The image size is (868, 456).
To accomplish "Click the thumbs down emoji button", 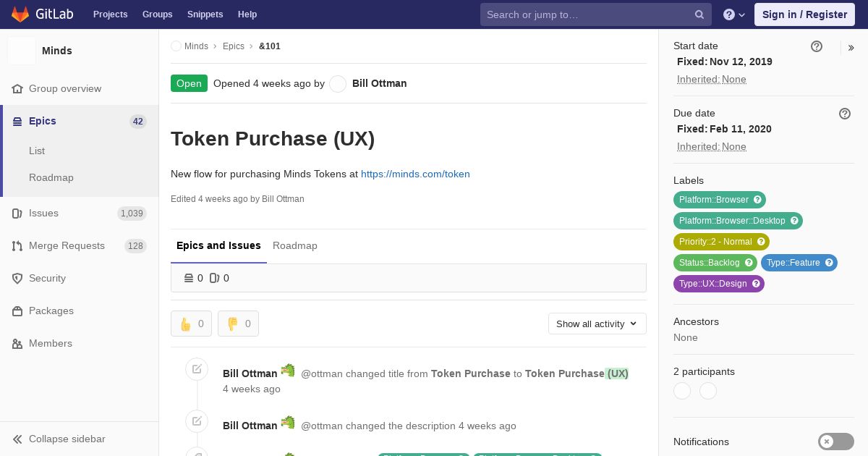I will [x=238, y=324].
